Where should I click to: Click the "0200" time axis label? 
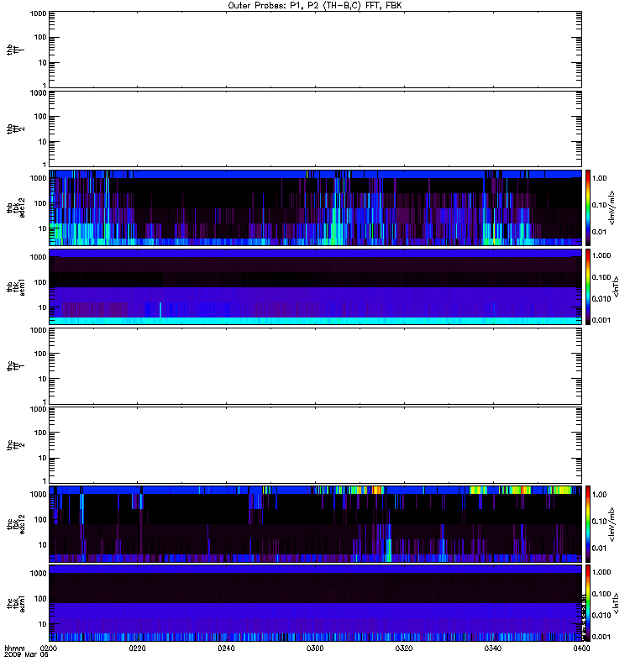(x=48, y=648)
